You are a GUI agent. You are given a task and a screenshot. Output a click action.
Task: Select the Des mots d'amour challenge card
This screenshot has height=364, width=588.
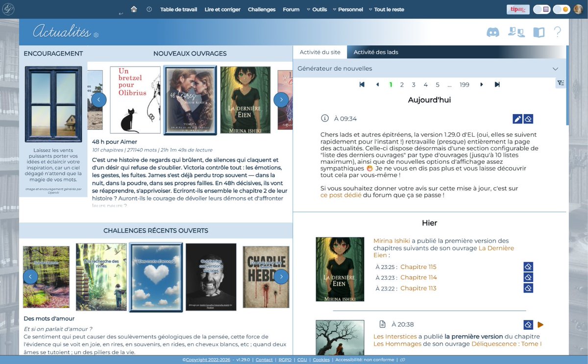(156, 277)
